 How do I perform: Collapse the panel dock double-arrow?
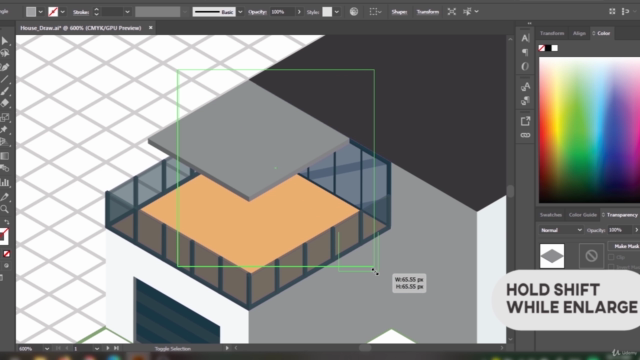coord(529,23)
